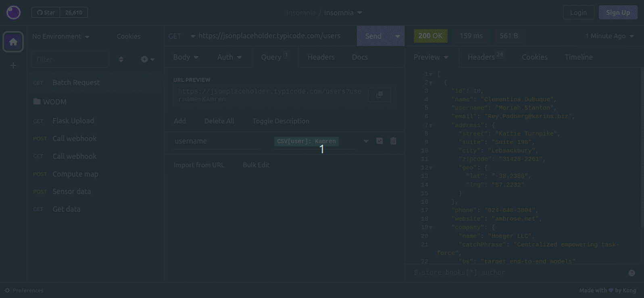Click Delete All parameters
644x298 pixels.
(219, 121)
